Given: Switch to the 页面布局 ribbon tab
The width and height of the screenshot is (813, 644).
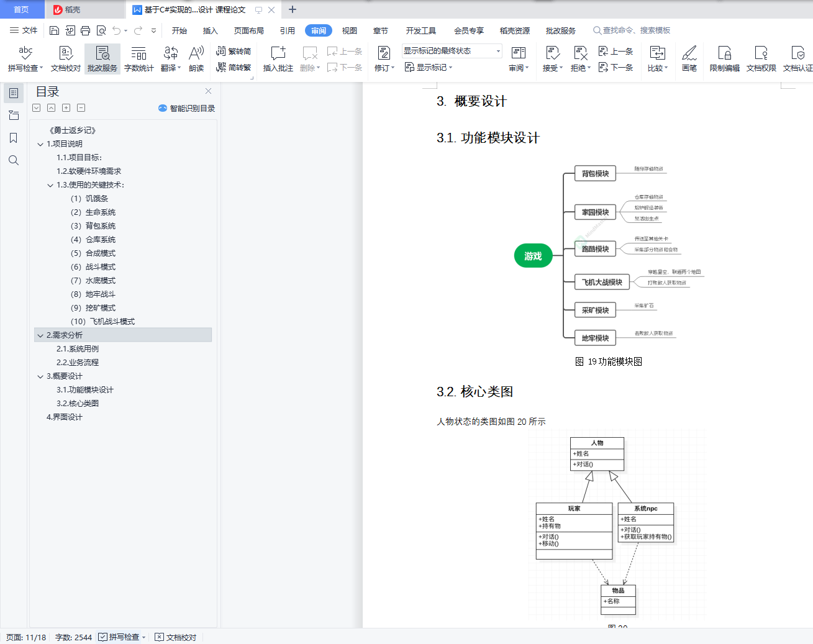Looking at the screenshot, I should [x=249, y=30].
